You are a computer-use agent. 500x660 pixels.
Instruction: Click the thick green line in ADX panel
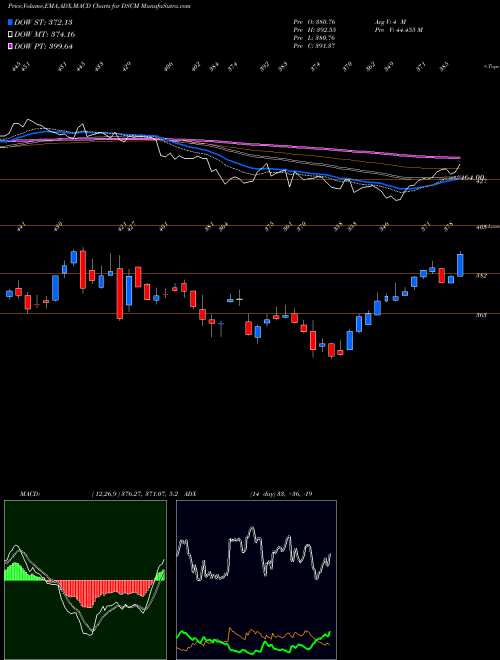[253, 642]
